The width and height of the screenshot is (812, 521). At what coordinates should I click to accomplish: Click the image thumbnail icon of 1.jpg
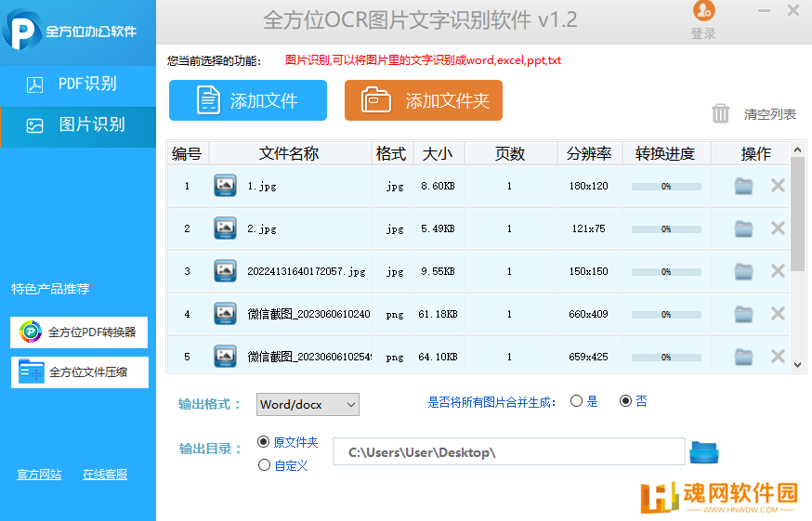[x=225, y=186]
